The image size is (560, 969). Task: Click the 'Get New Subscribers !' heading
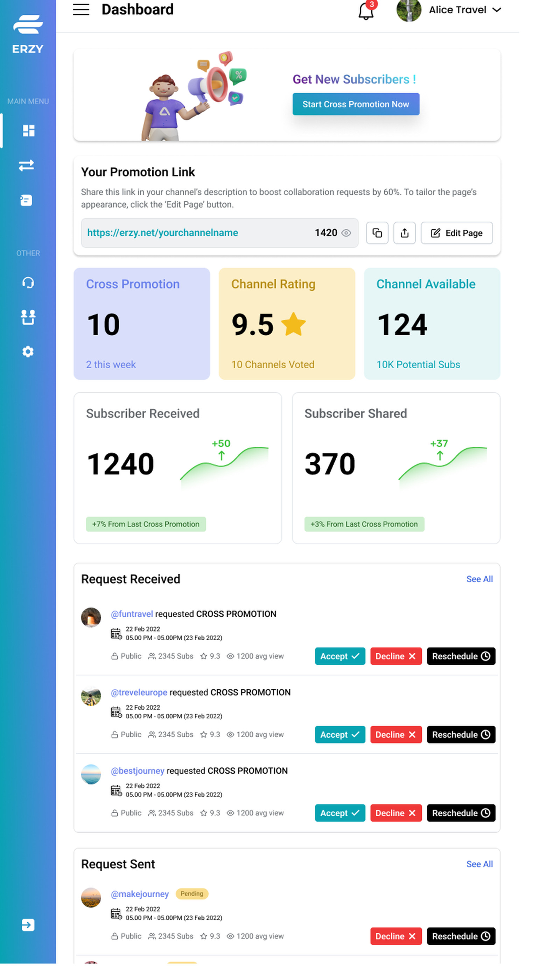(354, 79)
